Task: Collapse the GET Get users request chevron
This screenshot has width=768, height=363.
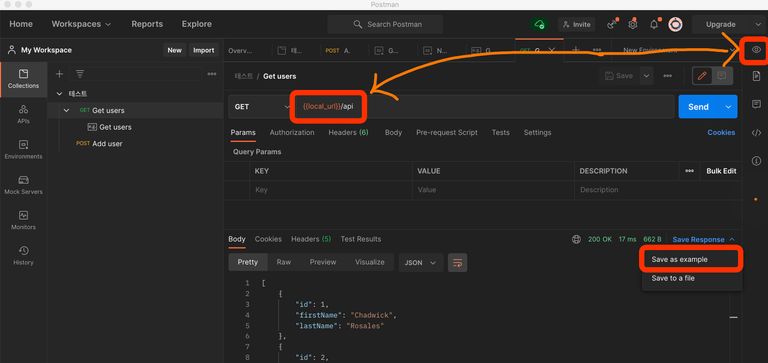Action: (67, 110)
